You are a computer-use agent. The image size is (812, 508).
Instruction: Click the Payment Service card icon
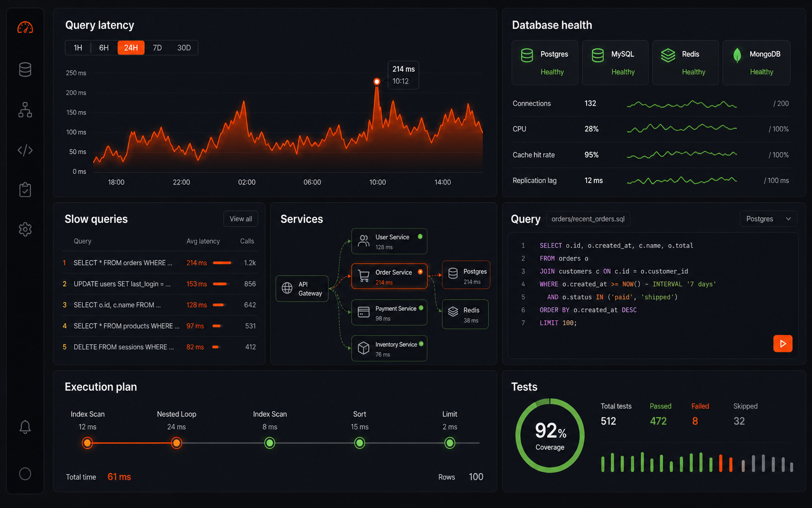coord(364,312)
